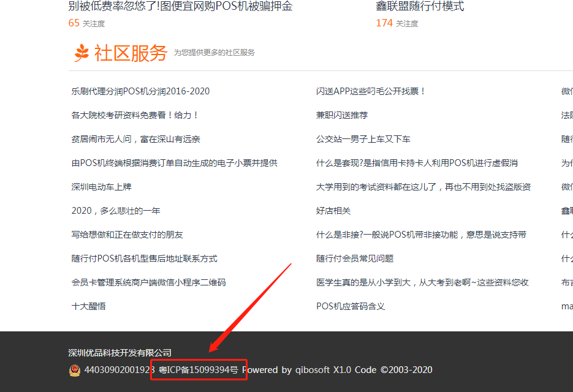
Task: Click 2020，多么悲壮的一年 article
Action: click(x=116, y=211)
